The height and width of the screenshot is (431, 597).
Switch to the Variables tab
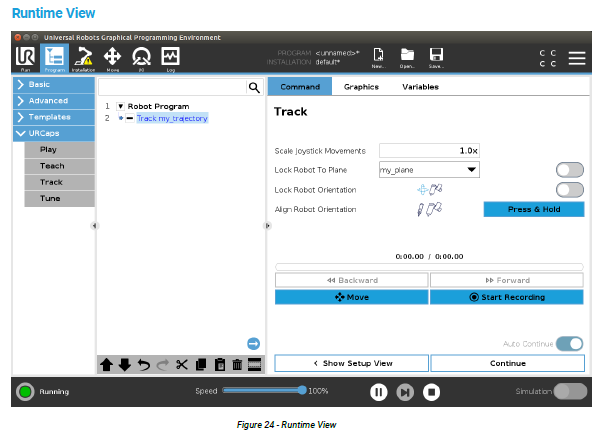420,87
